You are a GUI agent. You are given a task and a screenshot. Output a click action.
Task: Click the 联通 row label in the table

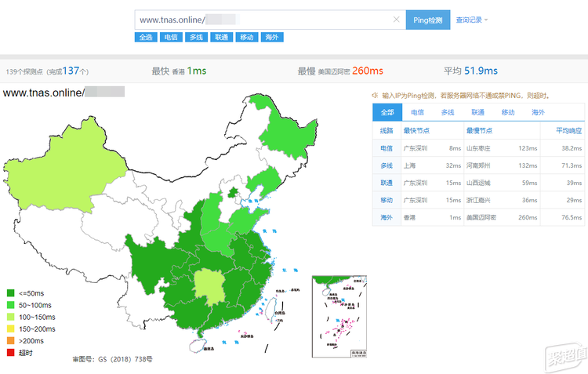pos(386,182)
